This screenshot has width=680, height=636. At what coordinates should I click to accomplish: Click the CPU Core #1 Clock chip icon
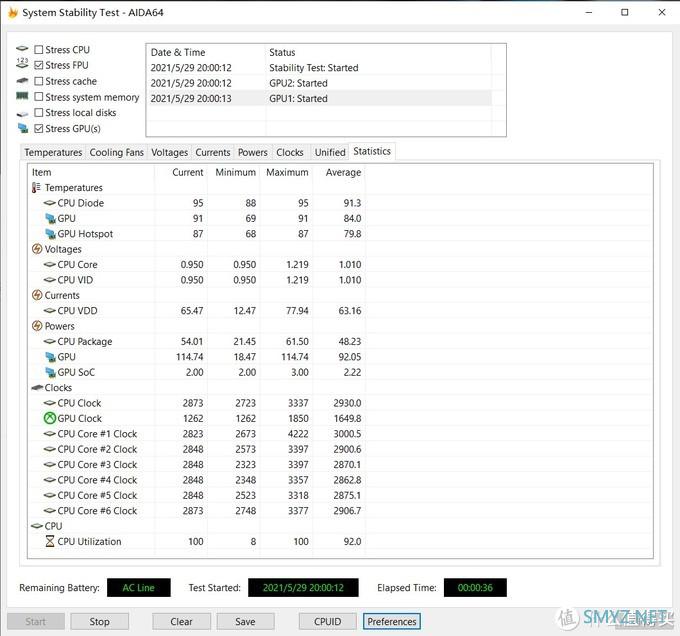[x=50, y=434]
